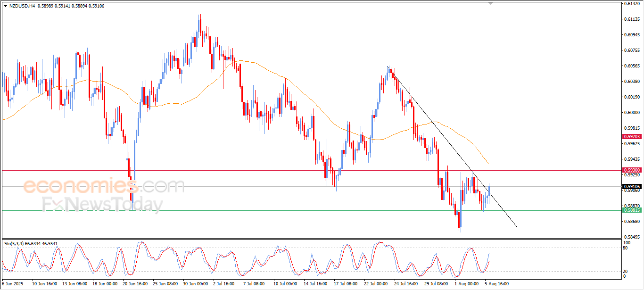Click the 5 Aug 16:00 time label

click(x=496, y=284)
